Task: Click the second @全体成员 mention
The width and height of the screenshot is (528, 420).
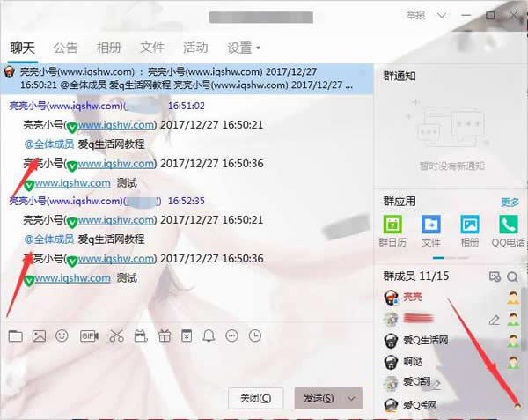Action: [49, 239]
